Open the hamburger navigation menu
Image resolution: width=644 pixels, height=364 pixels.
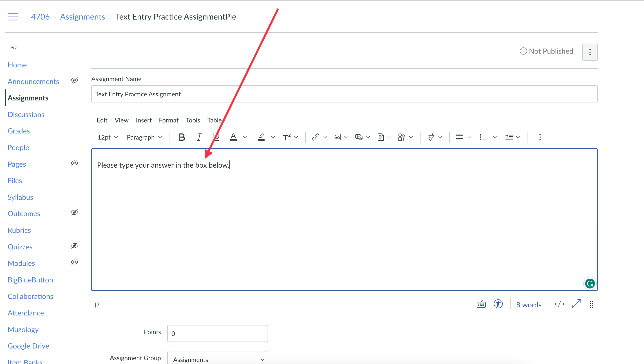tap(13, 17)
